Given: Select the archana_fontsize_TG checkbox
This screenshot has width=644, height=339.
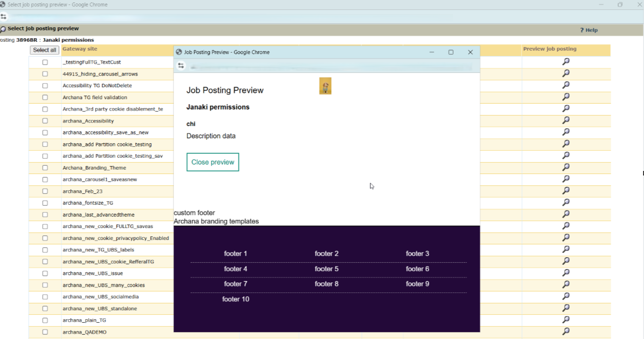Looking at the screenshot, I should click(45, 203).
